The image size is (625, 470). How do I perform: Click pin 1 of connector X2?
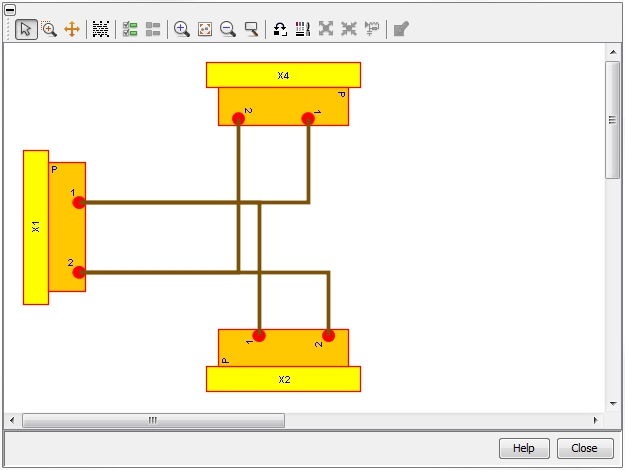[x=259, y=336]
